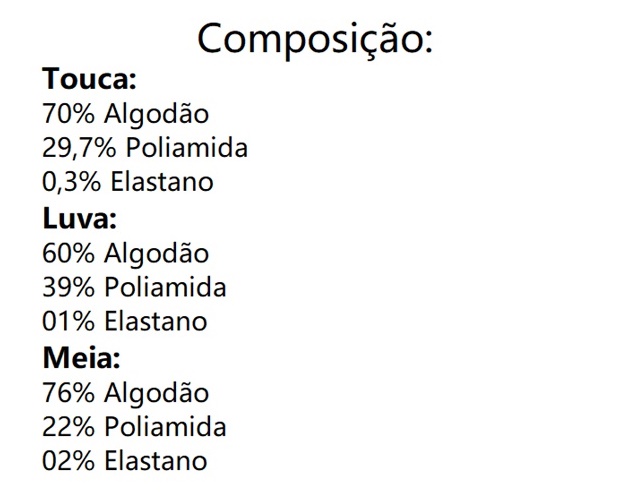
Task: Click the '01% Elastano' line
Action: point(125,322)
